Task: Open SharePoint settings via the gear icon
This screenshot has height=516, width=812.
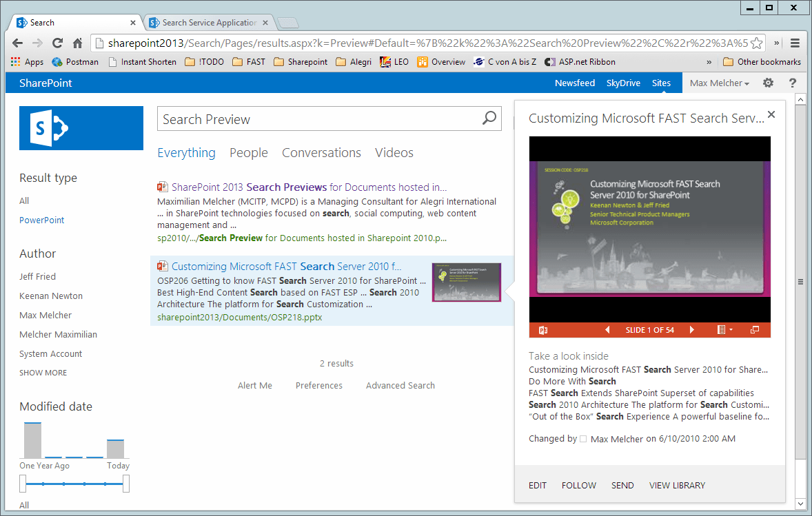Action: pos(768,83)
